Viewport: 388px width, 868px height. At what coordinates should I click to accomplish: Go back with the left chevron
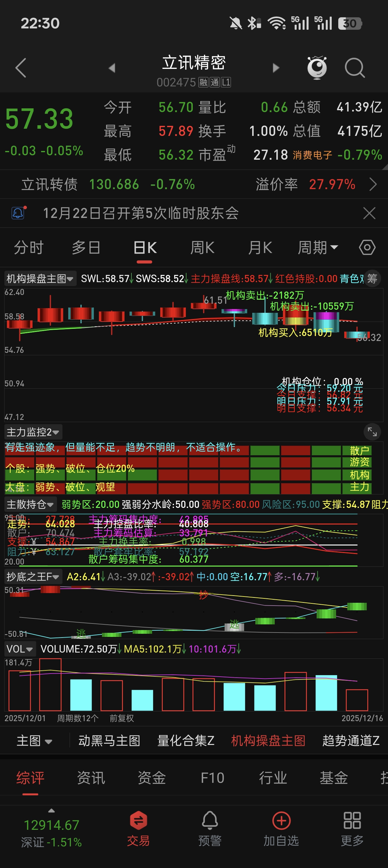[21, 68]
